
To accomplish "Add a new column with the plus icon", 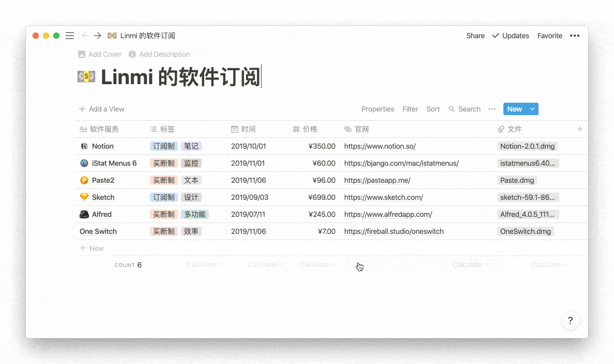I will click(580, 129).
